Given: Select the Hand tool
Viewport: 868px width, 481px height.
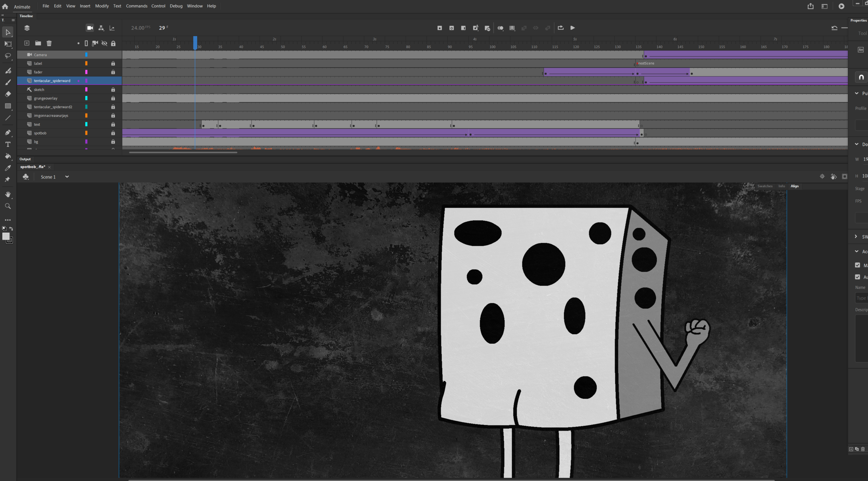Looking at the screenshot, I should (x=8, y=195).
